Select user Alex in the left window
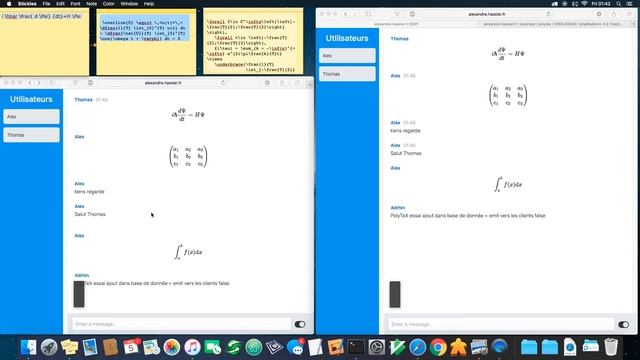Viewport: 640px width, 360px height. pyautogui.click(x=31, y=117)
